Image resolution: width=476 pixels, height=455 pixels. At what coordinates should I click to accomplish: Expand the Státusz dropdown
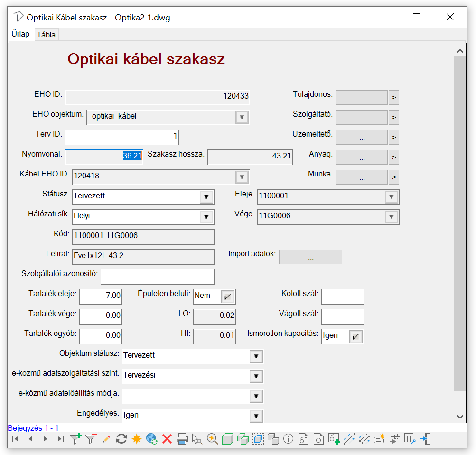(206, 197)
